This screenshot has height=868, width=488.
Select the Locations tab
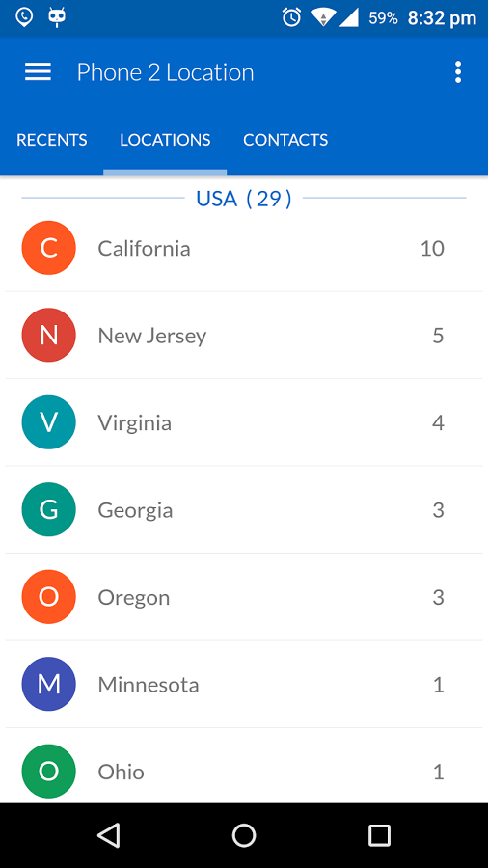(165, 140)
